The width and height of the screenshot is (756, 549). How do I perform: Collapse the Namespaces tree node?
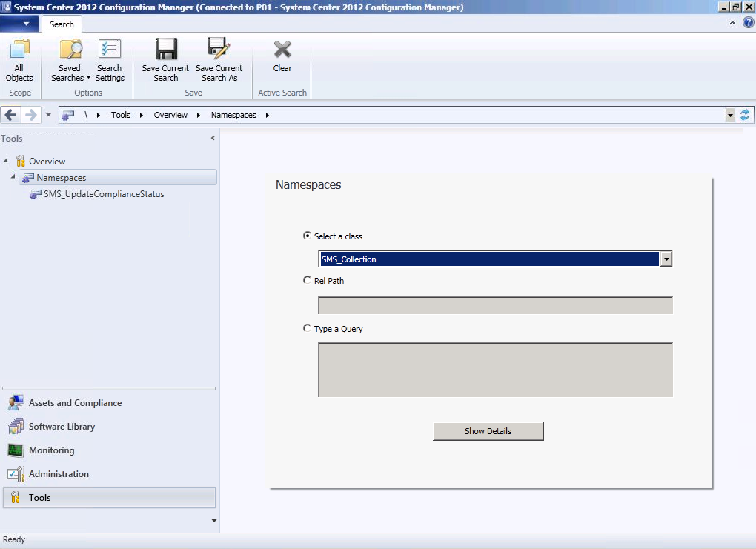[13, 177]
